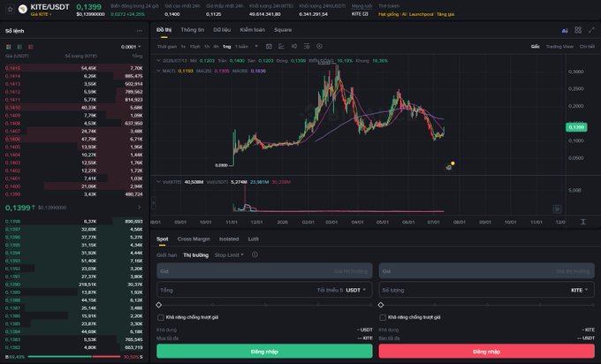
Task: Select the 0,1390 buy order row
Action: click(x=74, y=284)
